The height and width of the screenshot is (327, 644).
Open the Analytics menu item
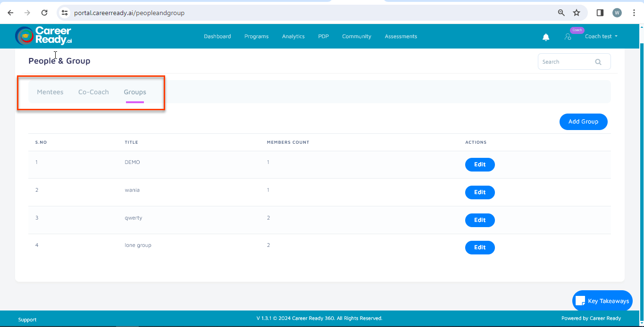click(293, 36)
